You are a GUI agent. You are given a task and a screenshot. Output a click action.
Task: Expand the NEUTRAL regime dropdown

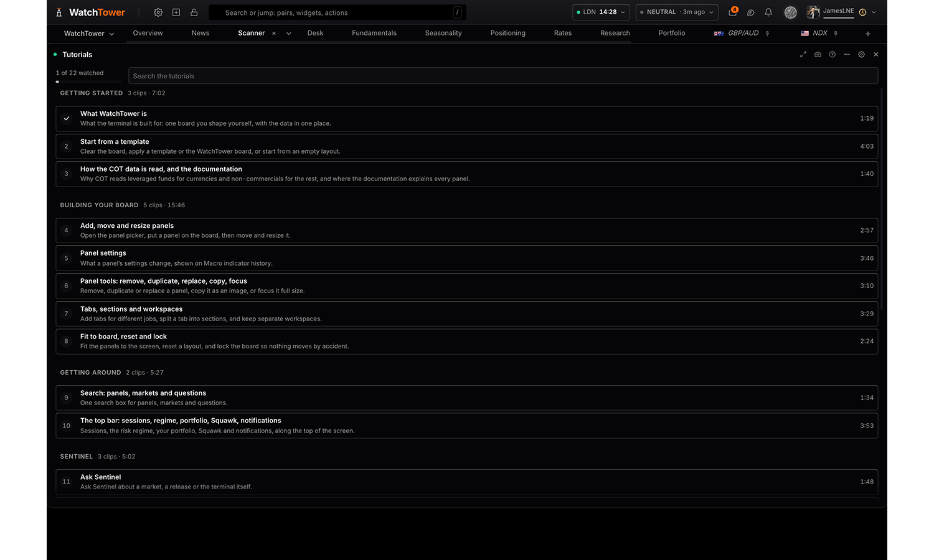coord(677,12)
